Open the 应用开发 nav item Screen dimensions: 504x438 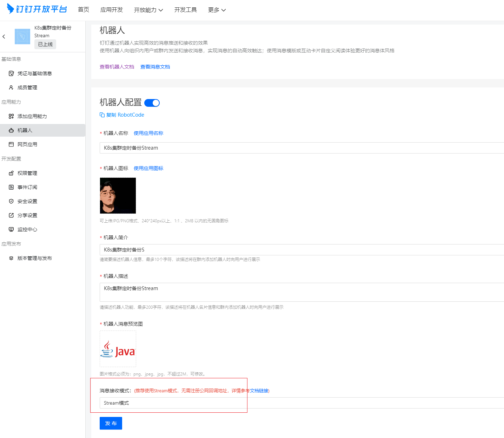point(112,10)
